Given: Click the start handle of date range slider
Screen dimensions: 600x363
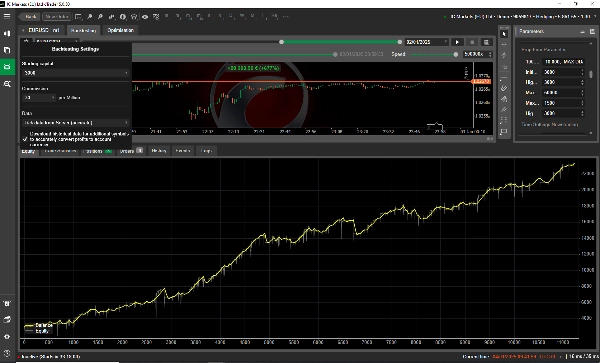Looking at the screenshot, I should coord(281,42).
